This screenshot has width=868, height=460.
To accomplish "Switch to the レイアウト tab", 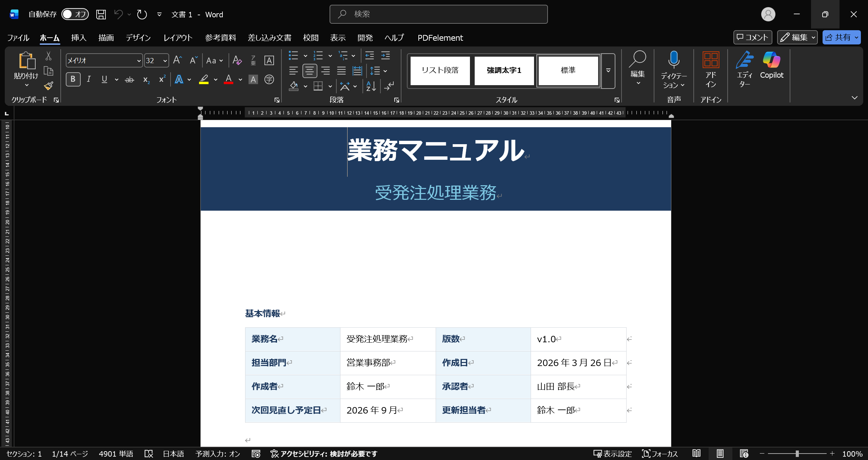I will click(178, 38).
